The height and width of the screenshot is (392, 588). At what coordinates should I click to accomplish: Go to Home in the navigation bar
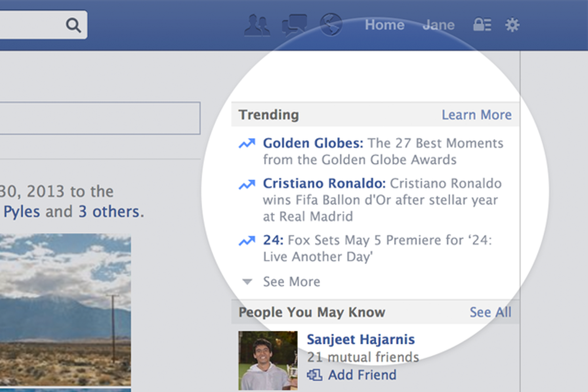pyautogui.click(x=384, y=24)
